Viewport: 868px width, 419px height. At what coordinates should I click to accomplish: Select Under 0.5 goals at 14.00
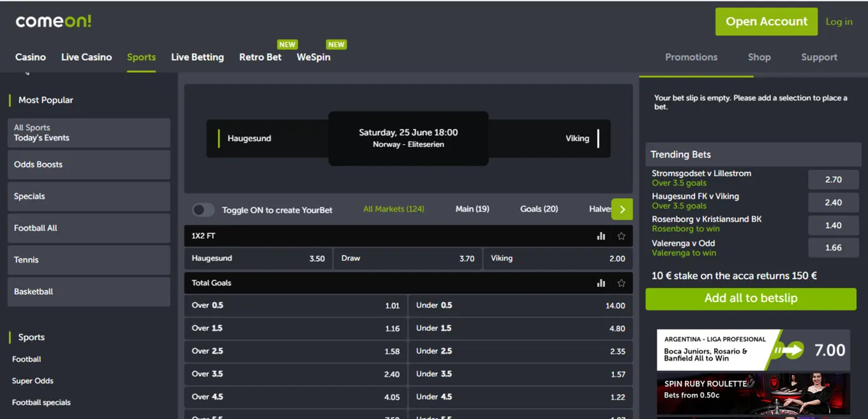click(x=521, y=305)
